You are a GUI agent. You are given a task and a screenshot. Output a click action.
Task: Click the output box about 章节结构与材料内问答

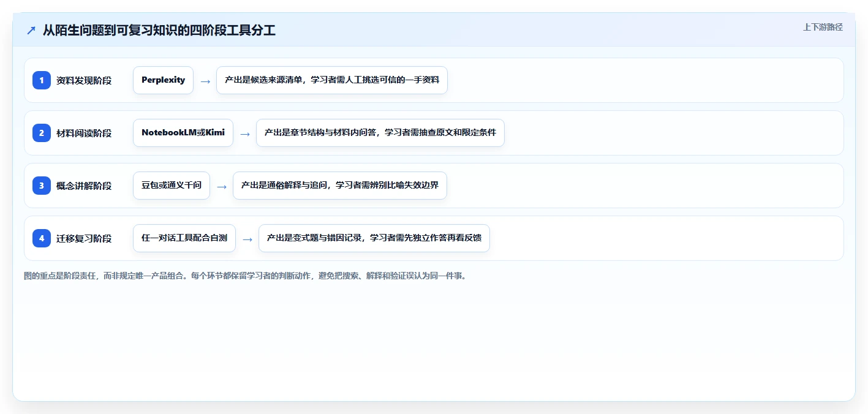380,133
